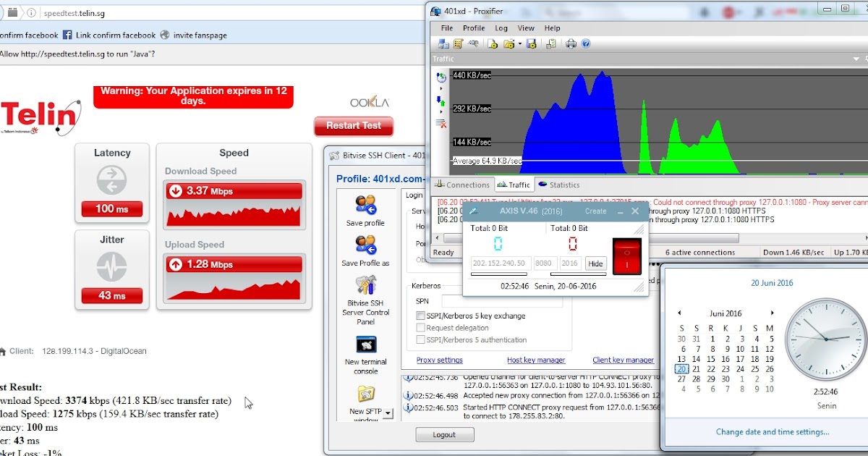
Task: Open Bitvise SSH Server Control Panel icon
Action: click(365, 286)
